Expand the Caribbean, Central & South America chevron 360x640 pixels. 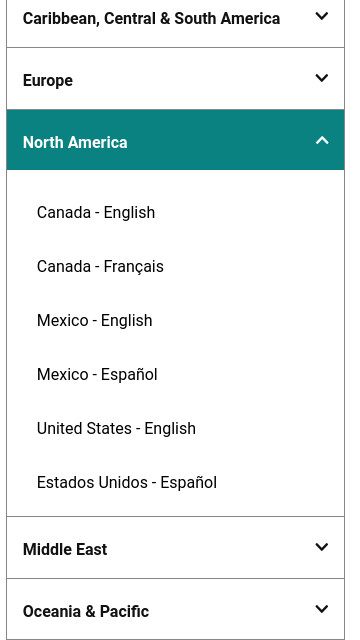tap(322, 16)
